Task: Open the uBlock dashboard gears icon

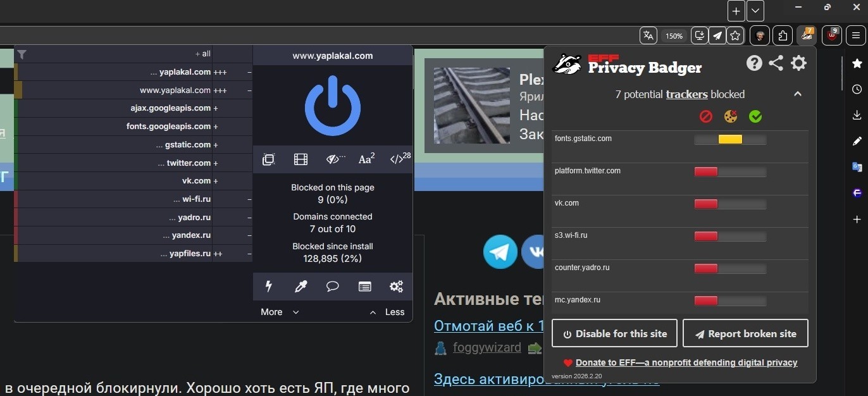Action: (x=397, y=287)
